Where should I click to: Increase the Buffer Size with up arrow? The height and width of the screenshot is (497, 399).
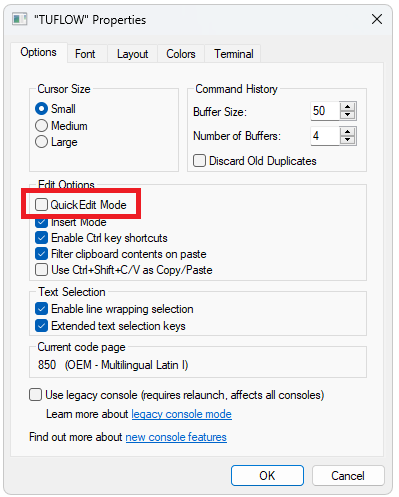(x=348, y=107)
